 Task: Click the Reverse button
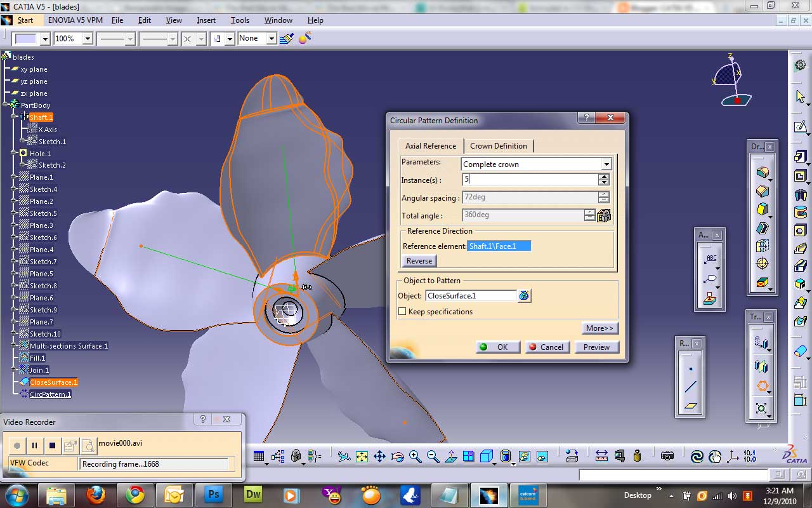(x=419, y=261)
